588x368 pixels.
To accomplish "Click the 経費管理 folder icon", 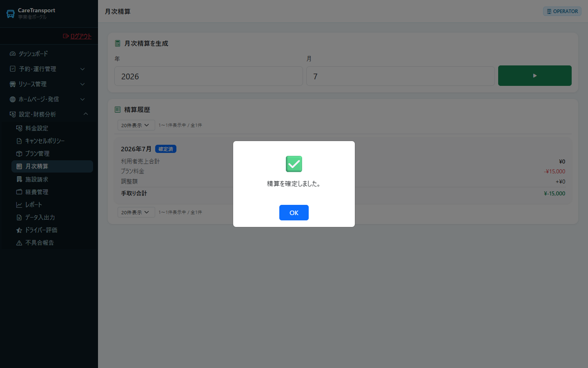I will point(19,192).
